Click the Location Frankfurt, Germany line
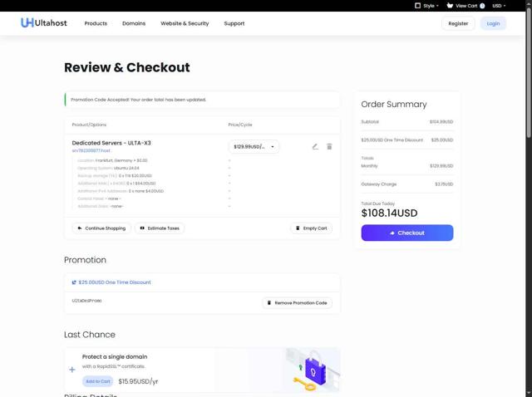Screen dimensions: 532x397 coord(112,160)
